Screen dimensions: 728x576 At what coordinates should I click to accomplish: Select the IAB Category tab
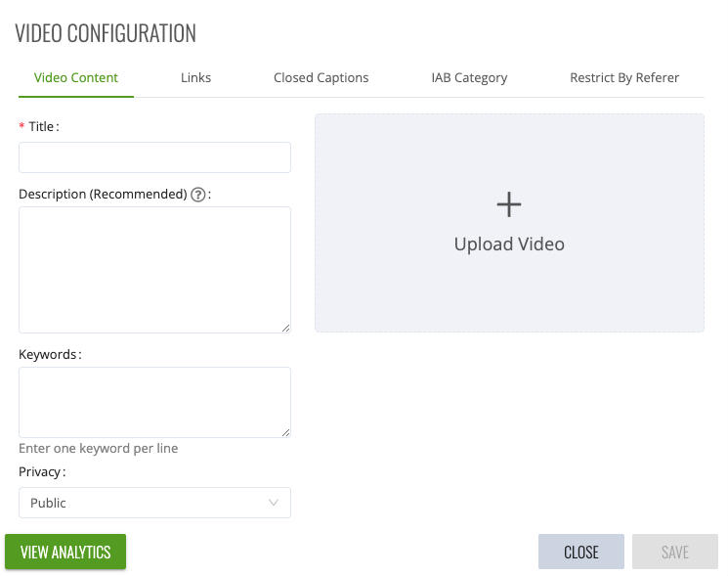(x=469, y=77)
